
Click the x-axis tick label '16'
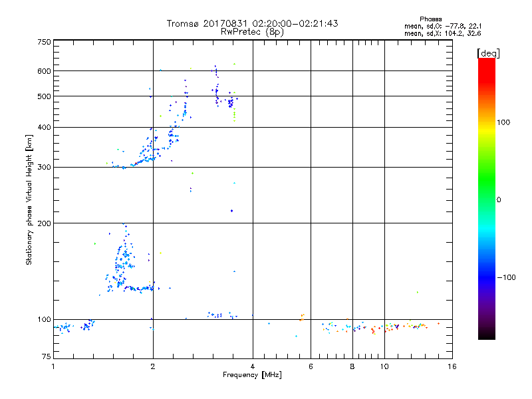point(452,366)
